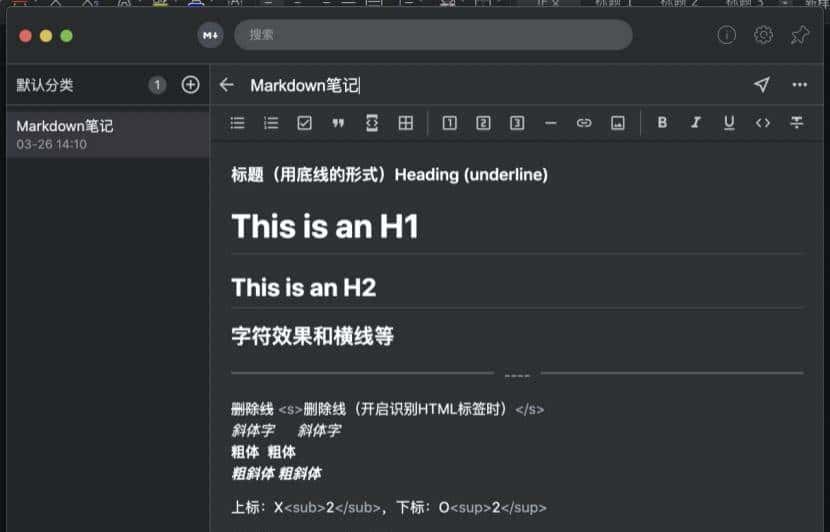Viewport: 830px width, 532px height.
Task: Open the three-dot more options menu
Action: (x=800, y=85)
